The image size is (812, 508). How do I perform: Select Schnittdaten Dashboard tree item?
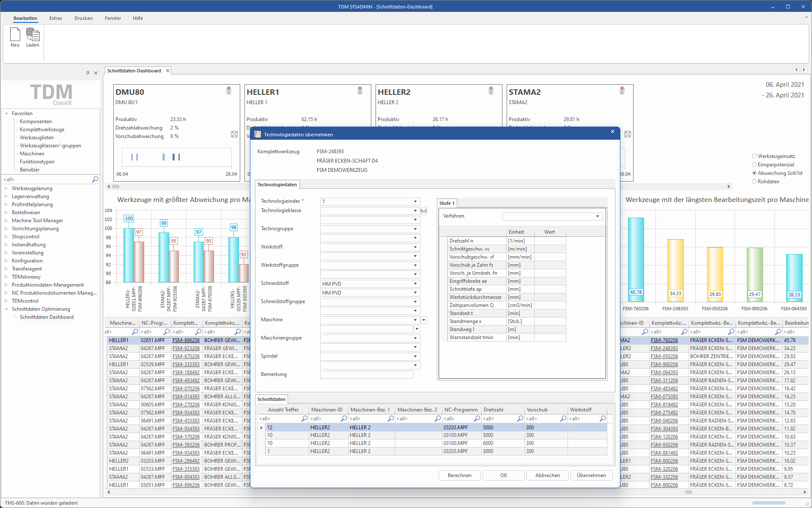coord(47,317)
